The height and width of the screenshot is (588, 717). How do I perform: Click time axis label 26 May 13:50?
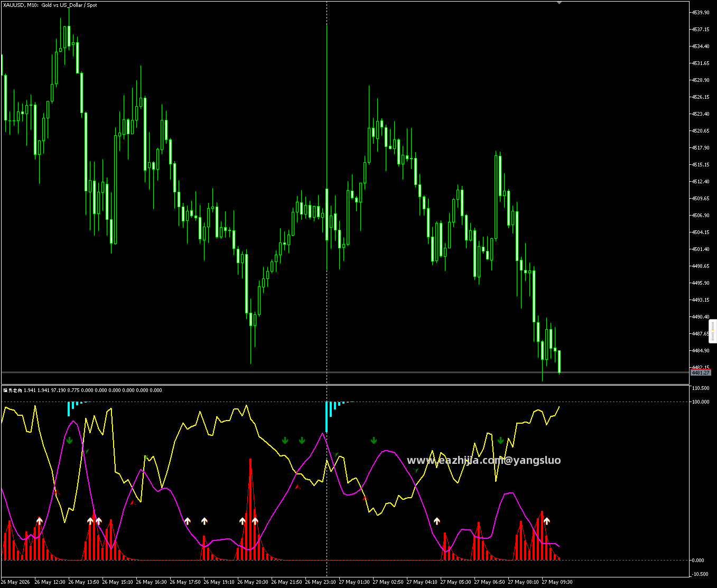(84, 582)
